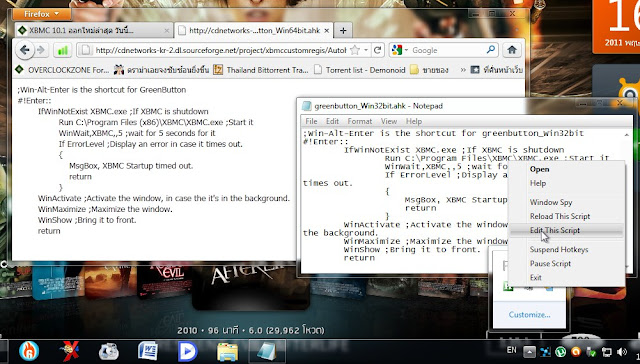The height and width of the screenshot is (364, 640).
Task: Open Notepad File menu
Action: tap(311, 121)
